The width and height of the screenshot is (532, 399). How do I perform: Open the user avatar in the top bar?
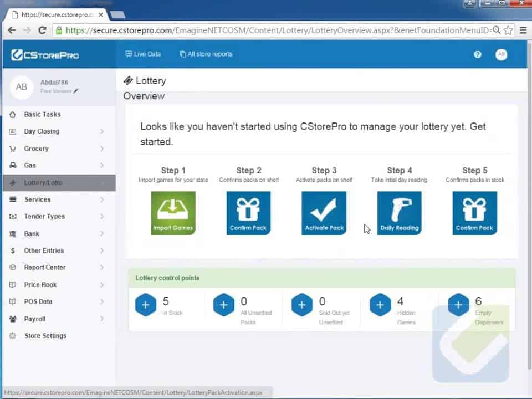point(501,54)
